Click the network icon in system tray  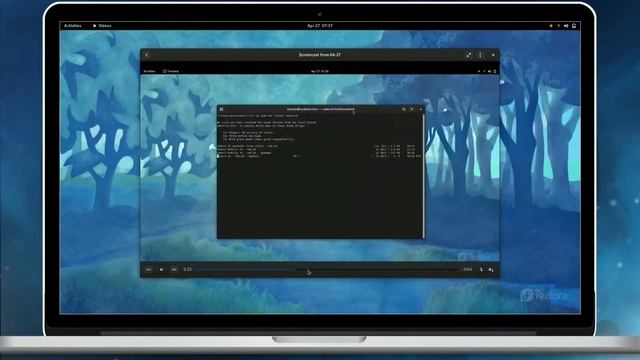(558, 26)
